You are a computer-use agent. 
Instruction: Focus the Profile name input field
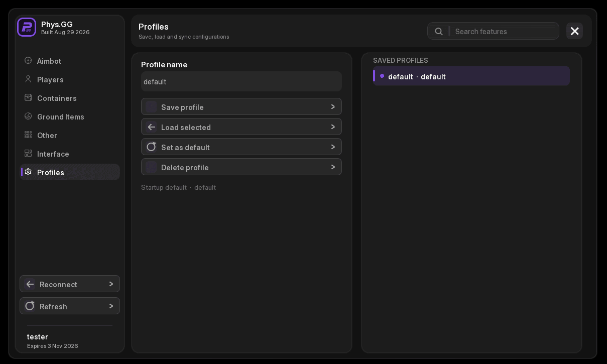(241, 81)
